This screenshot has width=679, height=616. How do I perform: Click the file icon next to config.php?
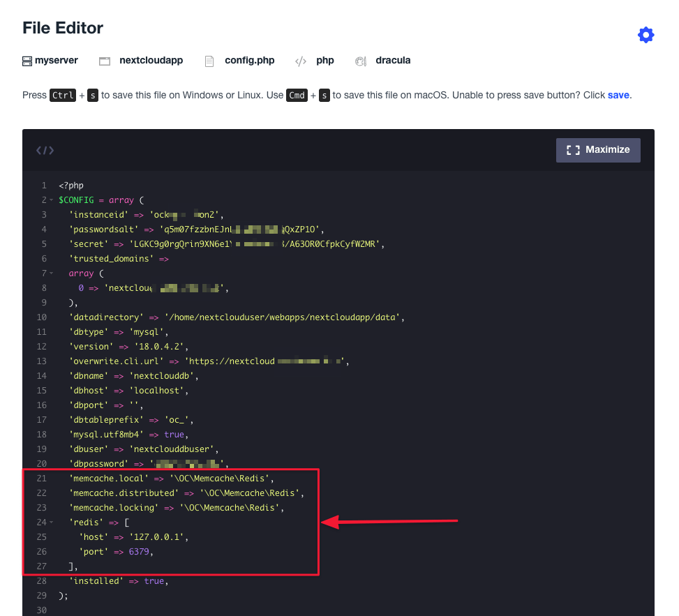click(209, 61)
